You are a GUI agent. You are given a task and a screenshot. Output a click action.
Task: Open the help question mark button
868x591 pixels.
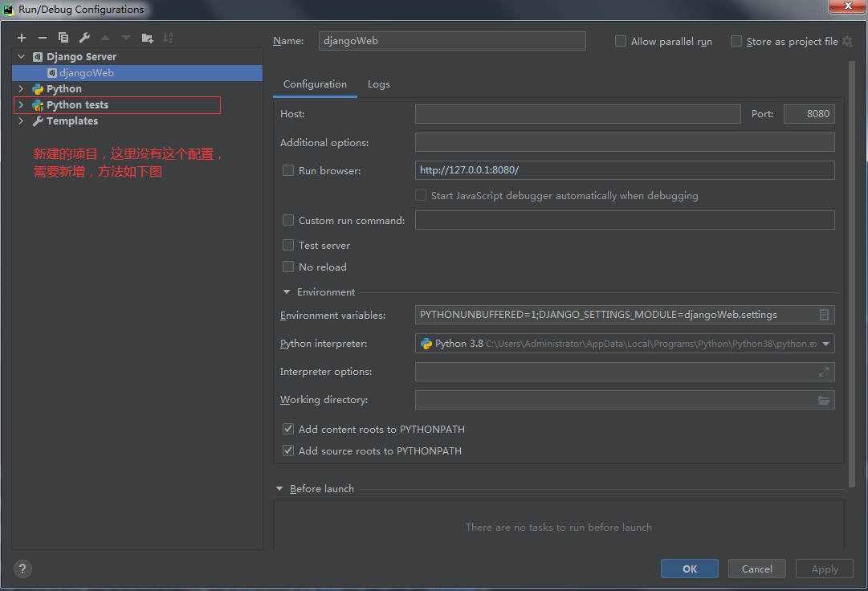pyautogui.click(x=22, y=569)
